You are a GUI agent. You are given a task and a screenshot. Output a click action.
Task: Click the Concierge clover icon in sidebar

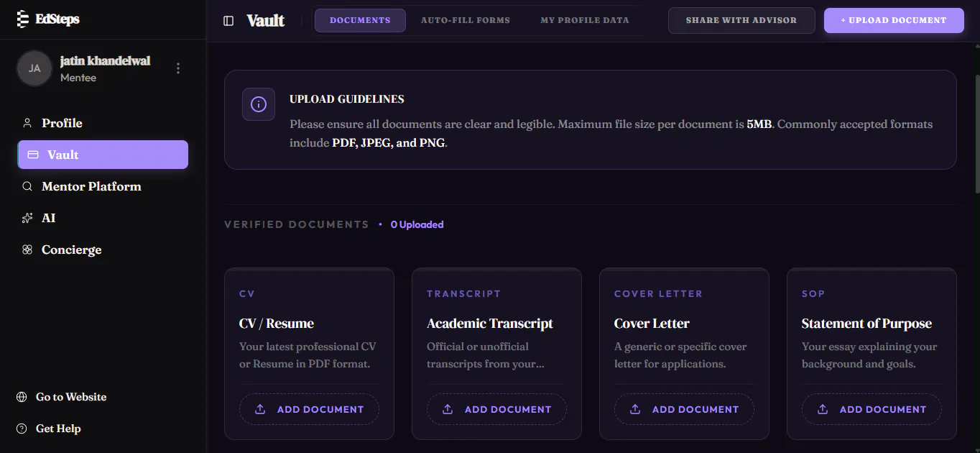[x=27, y=250]
